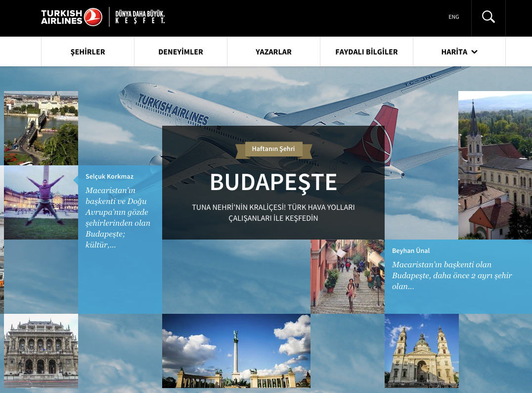Open the DENEYİMLER menu

(180, 51)
